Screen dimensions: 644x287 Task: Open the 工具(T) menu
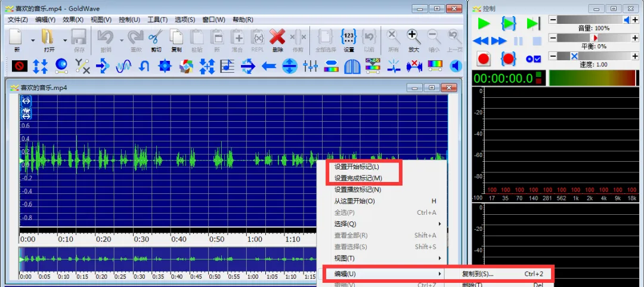point(157,20)
